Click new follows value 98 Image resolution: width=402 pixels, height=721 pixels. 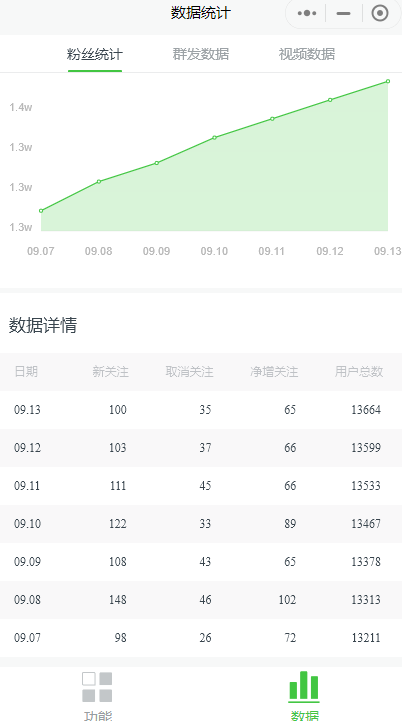point(121,638)
